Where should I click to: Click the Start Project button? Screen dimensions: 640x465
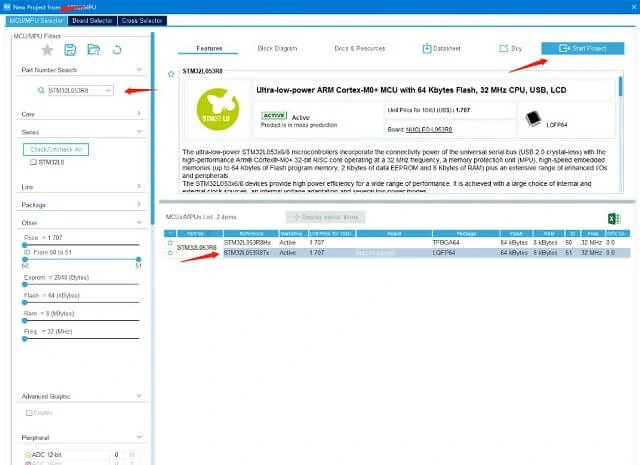(x=582, y=48)
